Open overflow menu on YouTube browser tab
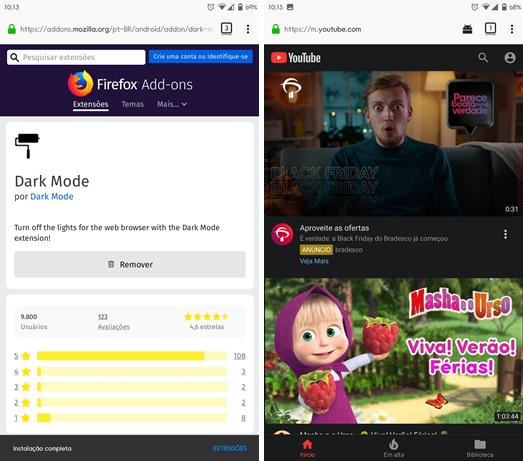 click(x=512, y=29)
